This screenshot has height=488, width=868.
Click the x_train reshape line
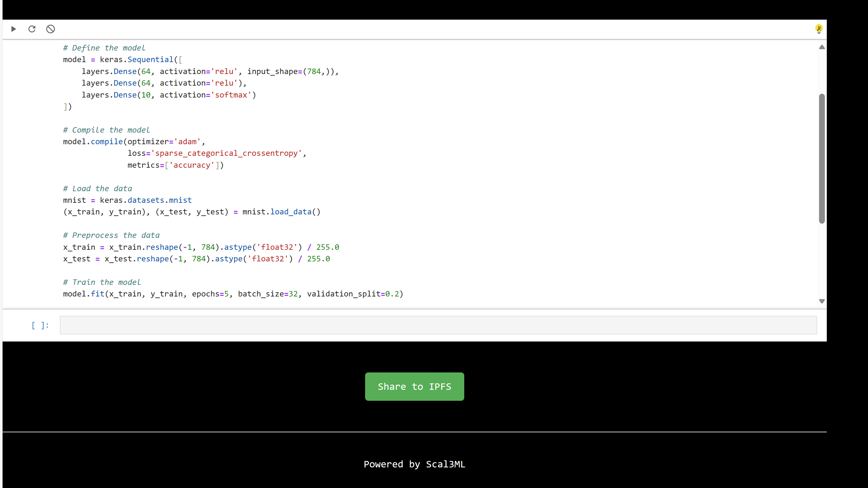pyautogui.click(x=201, y=247)
